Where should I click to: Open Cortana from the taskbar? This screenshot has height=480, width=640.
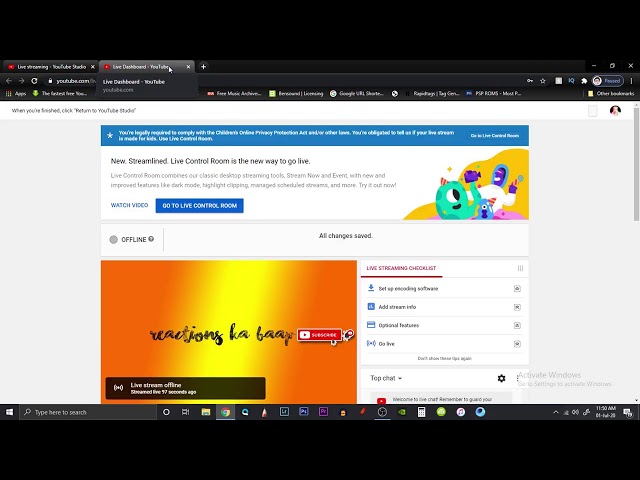point(166,412)
